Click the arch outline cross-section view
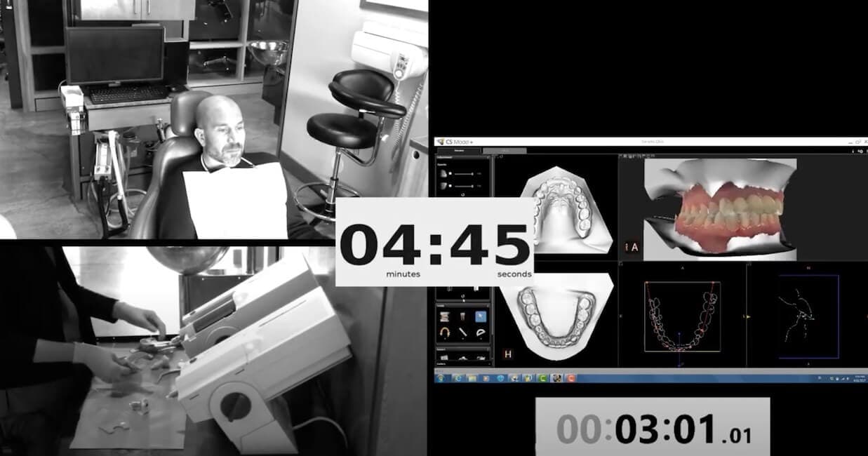The image size is (868, 456). 681,316
